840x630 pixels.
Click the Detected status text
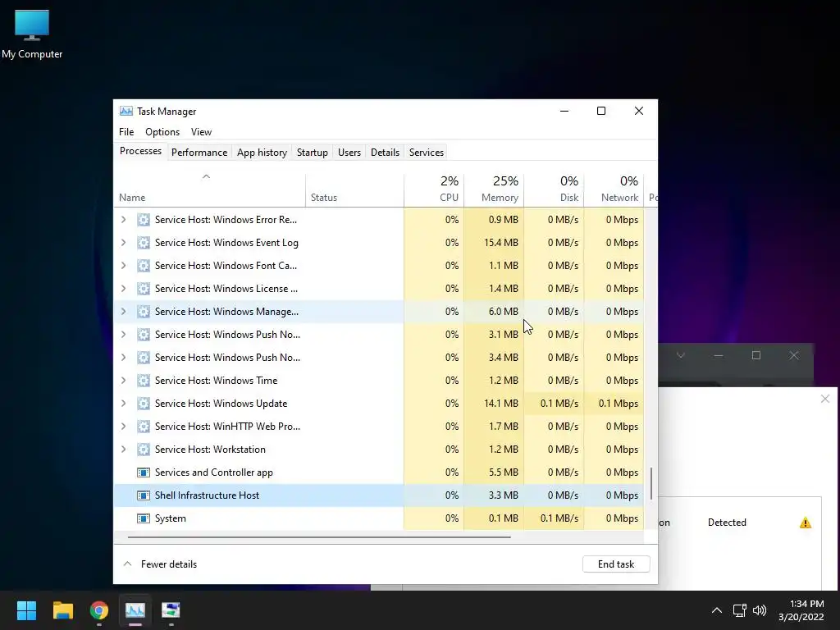click(x=727, y=523)
